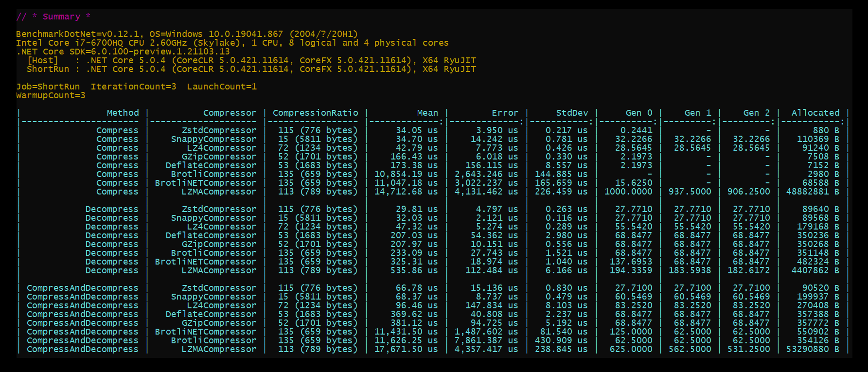
Task: Click 'Job=ShortRun' text
Action: 48,87
